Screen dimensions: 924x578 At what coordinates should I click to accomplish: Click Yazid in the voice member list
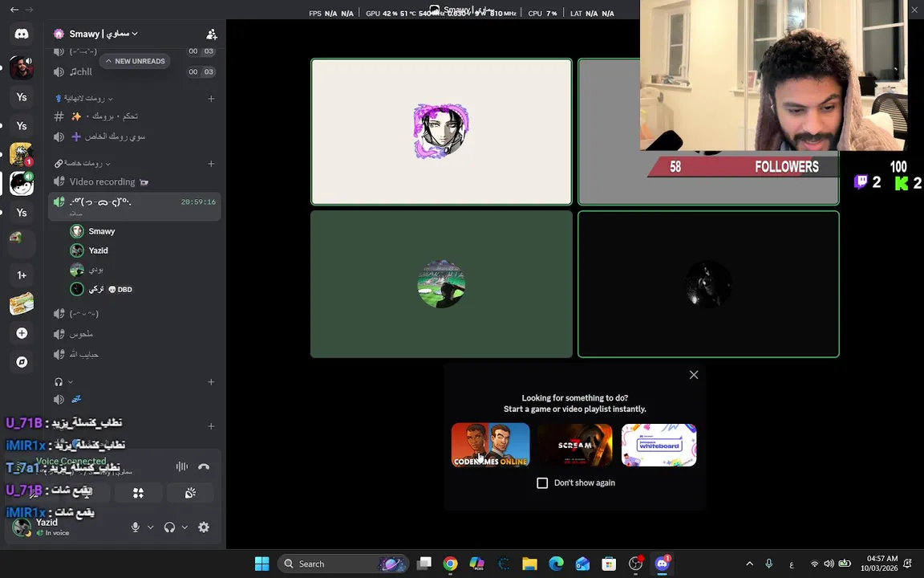(x=144, y=250)
